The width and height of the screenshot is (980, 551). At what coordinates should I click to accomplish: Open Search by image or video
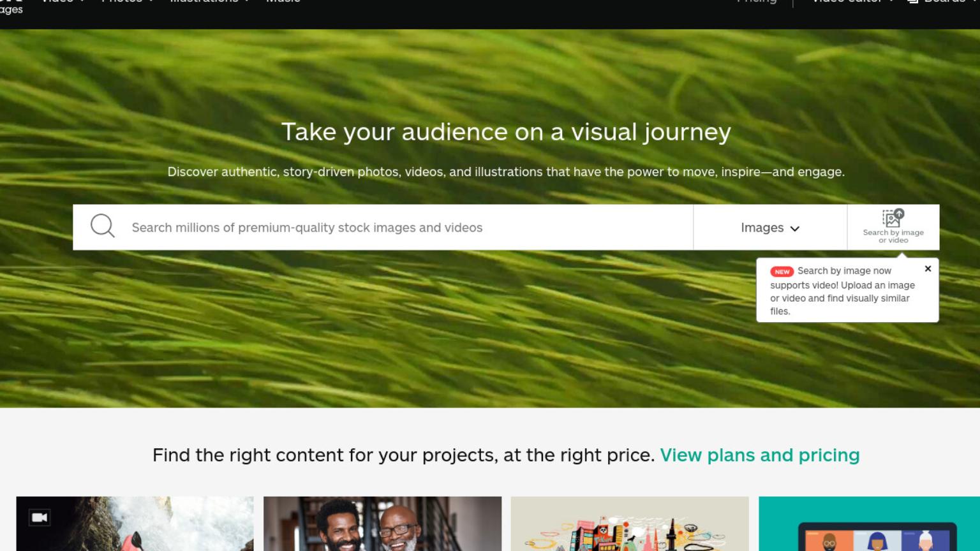pos(893,227)
